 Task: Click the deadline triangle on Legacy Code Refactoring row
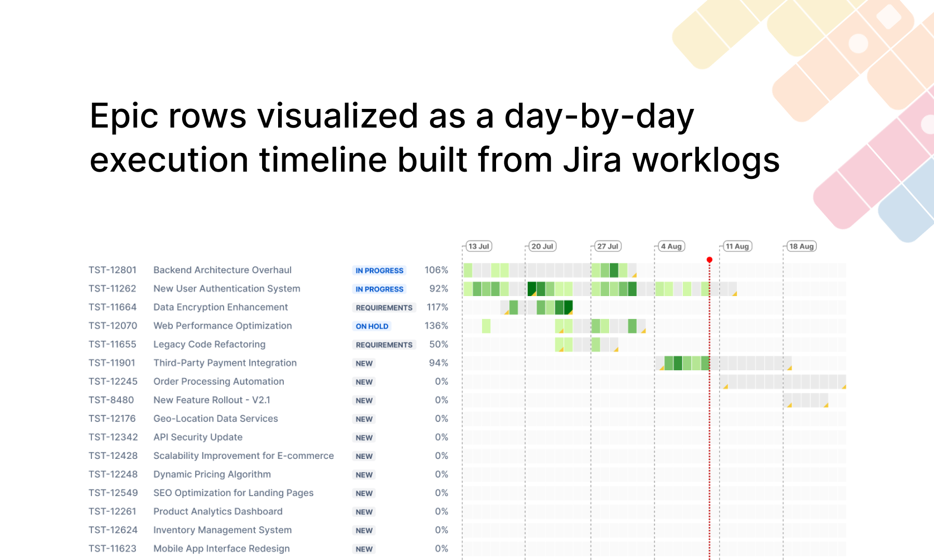click(617, 349)
